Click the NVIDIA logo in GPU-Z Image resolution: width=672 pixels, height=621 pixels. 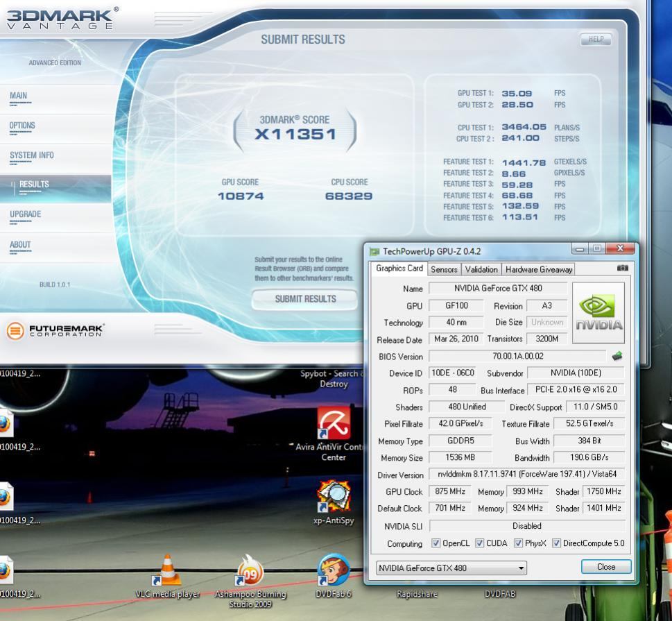pos(598,313)
